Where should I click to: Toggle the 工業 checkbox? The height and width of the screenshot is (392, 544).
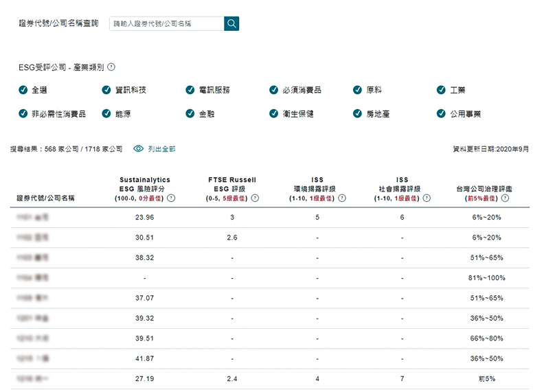(441, 90)
